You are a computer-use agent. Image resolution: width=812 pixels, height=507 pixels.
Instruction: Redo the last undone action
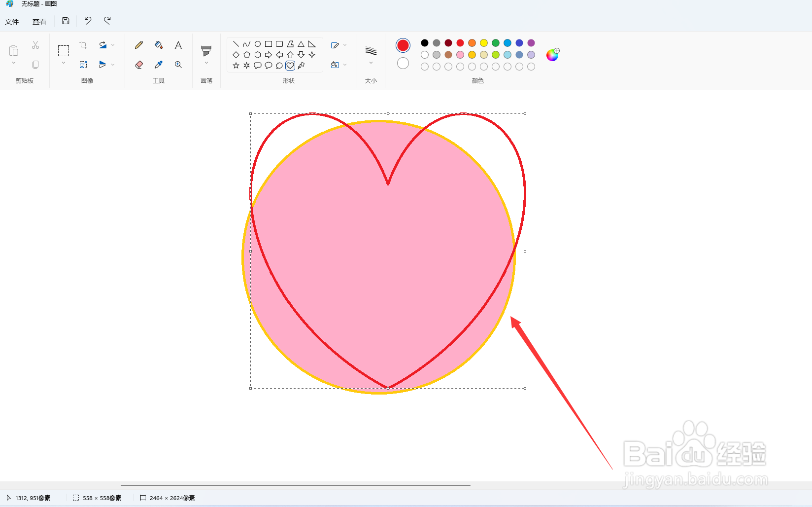(107, 21)
